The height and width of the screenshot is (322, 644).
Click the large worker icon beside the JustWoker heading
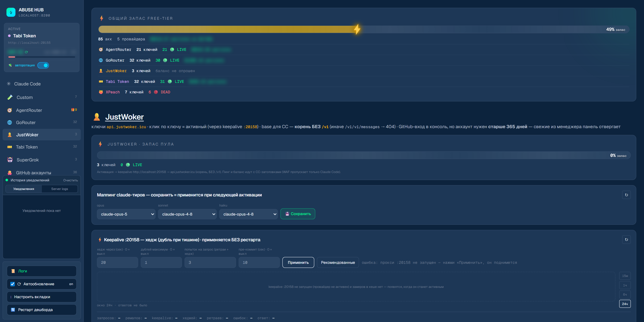tap(97, 117)
